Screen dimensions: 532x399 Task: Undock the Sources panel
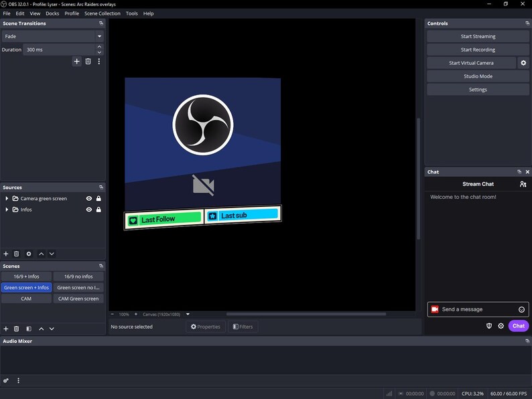pyautogui.click(x=101, y=187)
